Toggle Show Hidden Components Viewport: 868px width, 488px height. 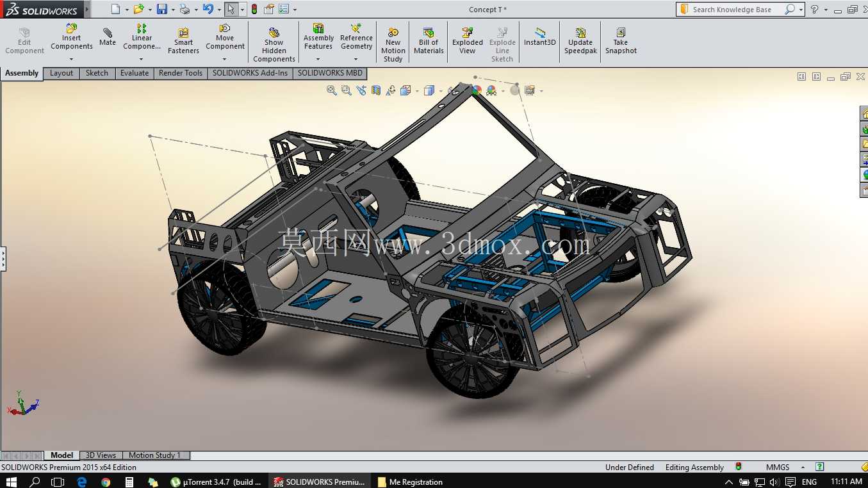coord(274,44)
